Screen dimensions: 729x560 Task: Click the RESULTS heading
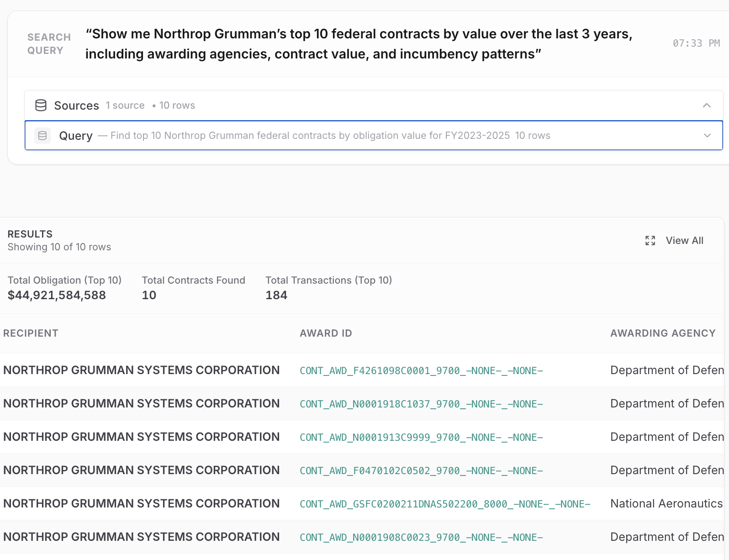(30, 234)
